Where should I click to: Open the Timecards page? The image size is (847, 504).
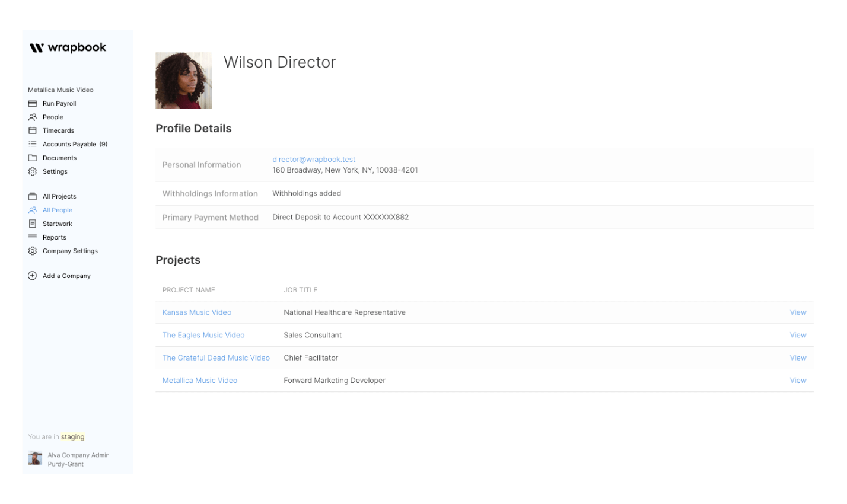(x=58, y=131)
